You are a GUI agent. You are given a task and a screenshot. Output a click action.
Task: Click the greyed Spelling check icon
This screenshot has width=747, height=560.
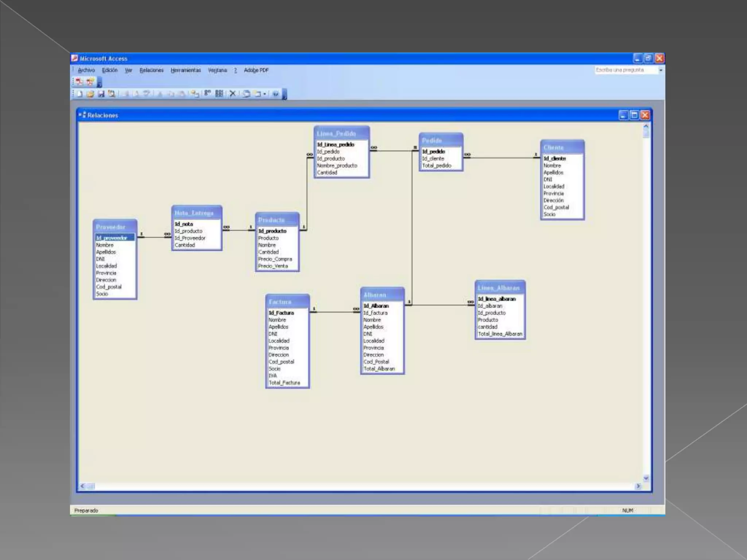(x=147, y=94)
